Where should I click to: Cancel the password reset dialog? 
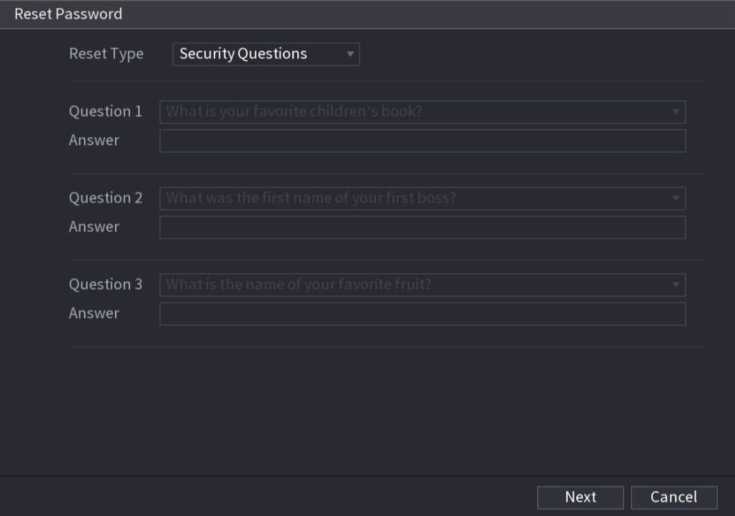[673, 497]
